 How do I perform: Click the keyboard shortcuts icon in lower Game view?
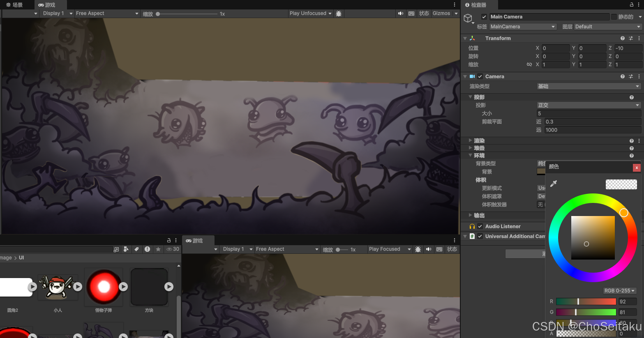coord(439,249)
